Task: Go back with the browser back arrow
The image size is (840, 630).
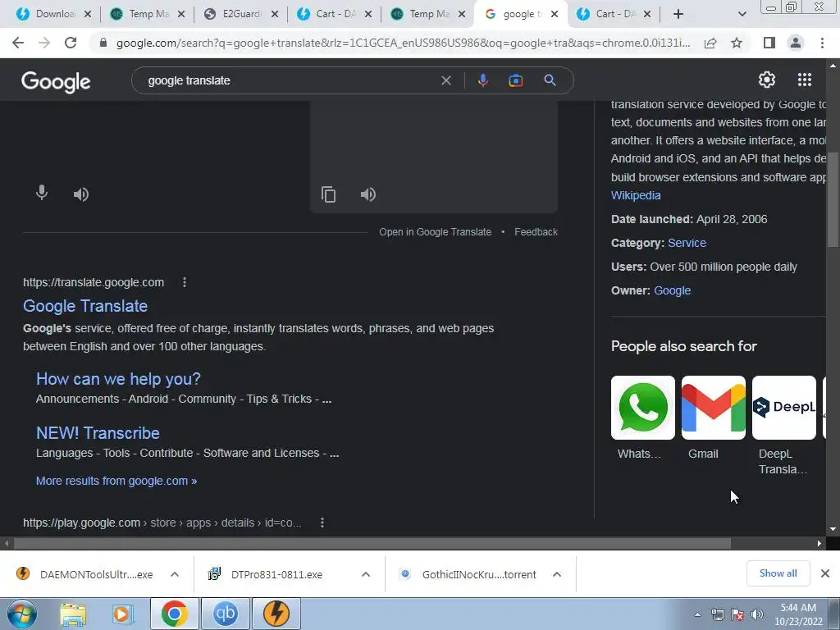Action: coord(18,43)
